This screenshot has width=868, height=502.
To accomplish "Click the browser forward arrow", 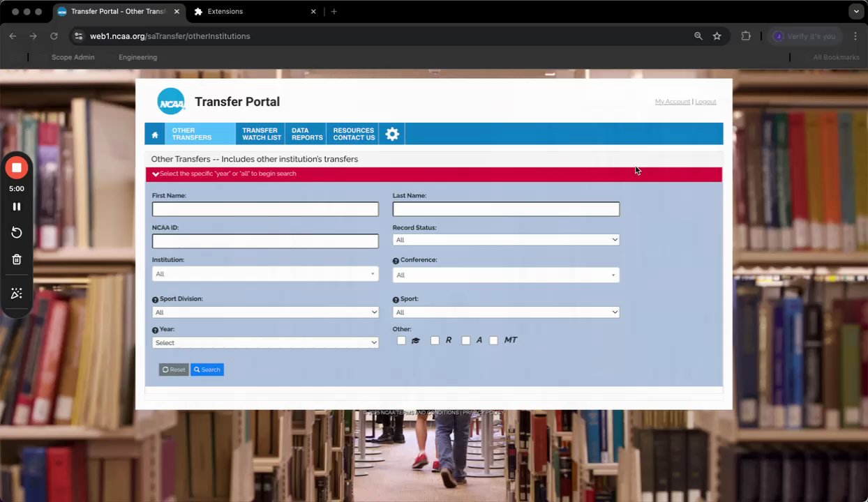I will click(33, 36).
